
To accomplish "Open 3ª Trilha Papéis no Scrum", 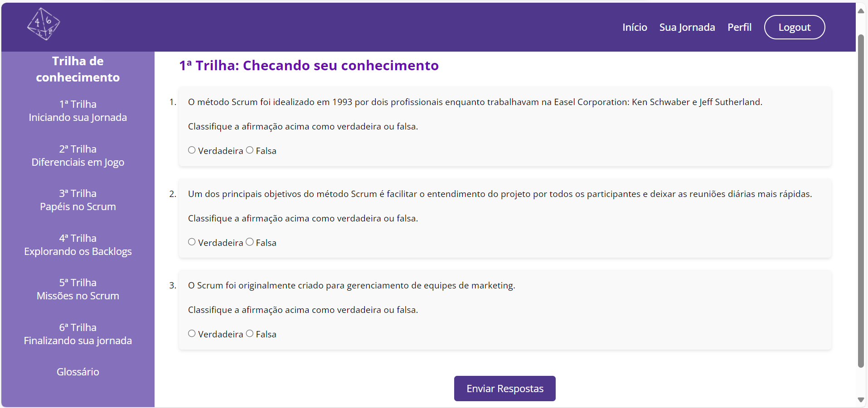I will tap(78, 200).
